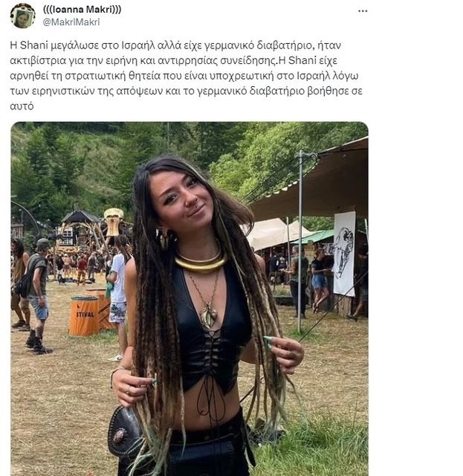Click the pendant on the long necklace
Viewport: 463px width, 476px height.
[x=209, y=316]
